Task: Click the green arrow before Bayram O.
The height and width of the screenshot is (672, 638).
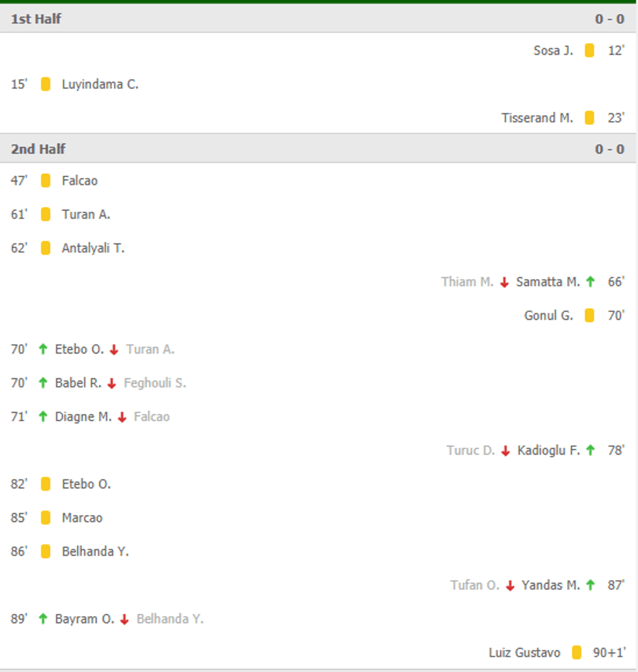Action: pyautogui.click(x=43, y=619)
